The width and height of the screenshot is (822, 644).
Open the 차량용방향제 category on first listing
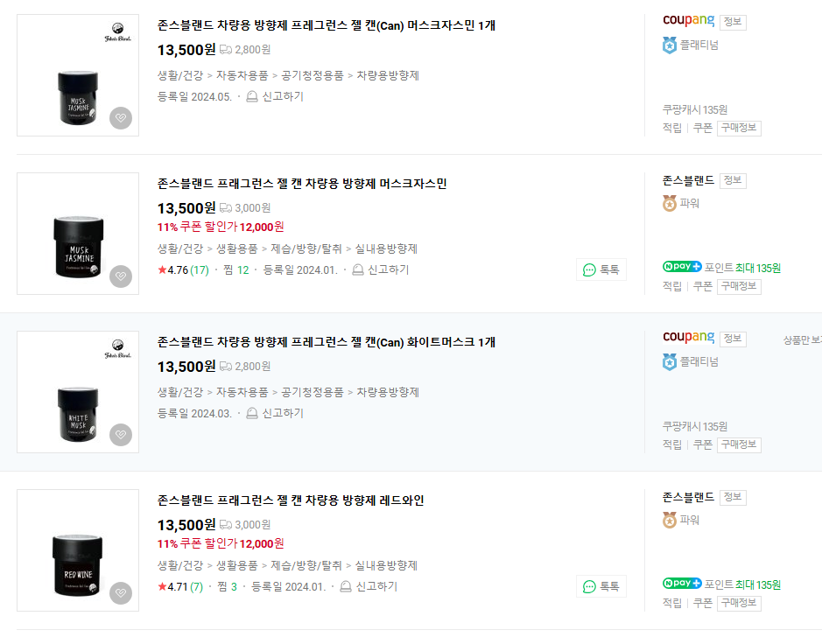pyautogui.click(x=388, y=75)
